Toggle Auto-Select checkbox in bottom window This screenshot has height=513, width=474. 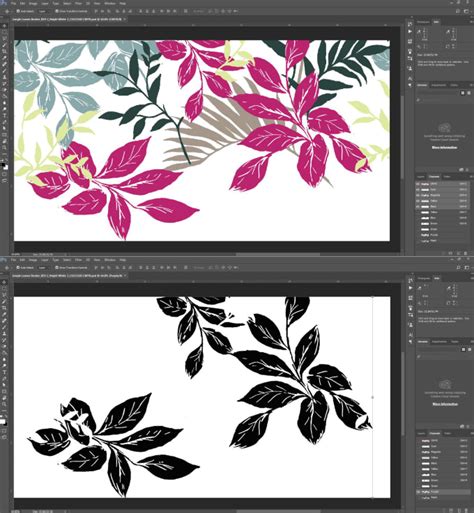(x=18, y=268)
